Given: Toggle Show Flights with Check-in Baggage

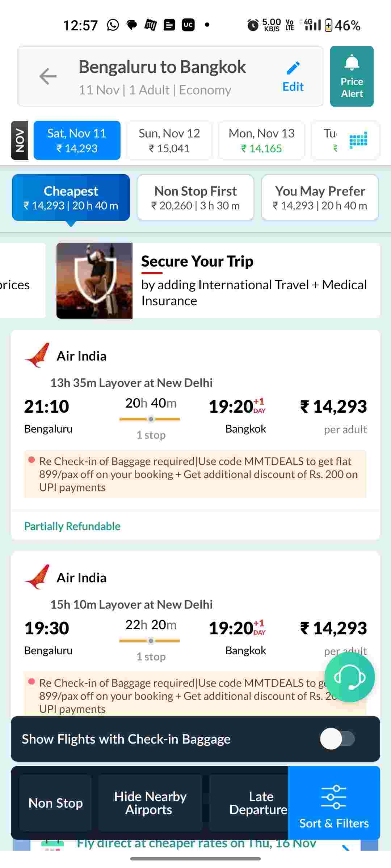Looking at the screenshot, I should 337,739.
